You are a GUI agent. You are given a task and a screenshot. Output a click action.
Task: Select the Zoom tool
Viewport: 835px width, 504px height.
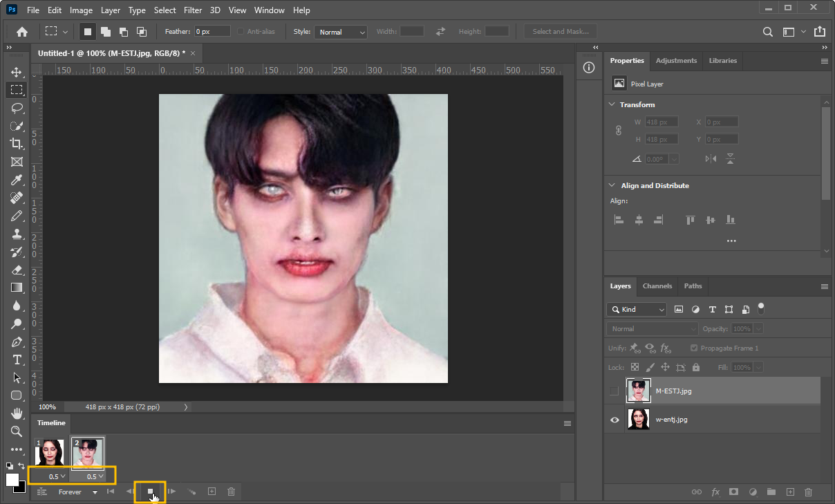point(17,431)
